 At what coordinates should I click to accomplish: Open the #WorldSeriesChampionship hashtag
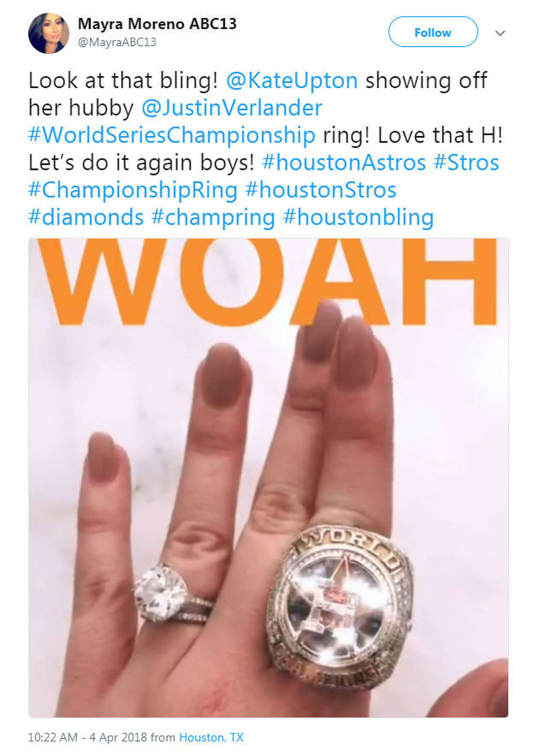(x=172, y=136)
